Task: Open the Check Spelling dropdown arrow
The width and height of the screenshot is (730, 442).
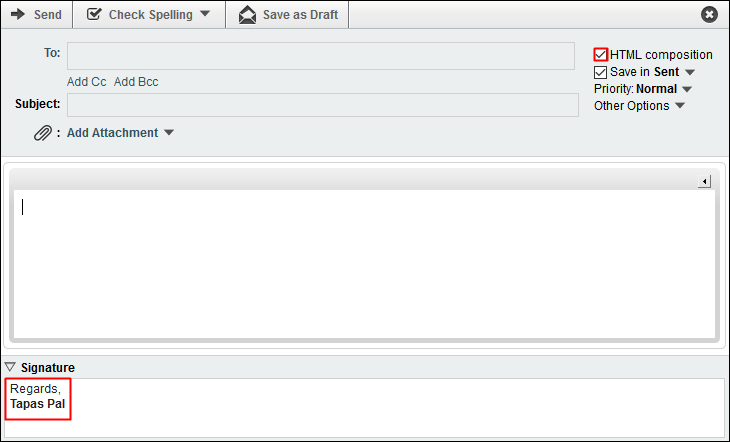Action: pos(205,15)
